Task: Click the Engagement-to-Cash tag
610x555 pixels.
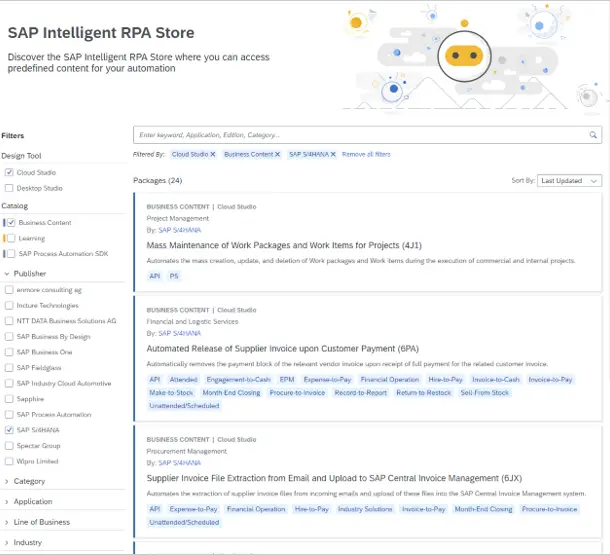Action: point(238,380)
